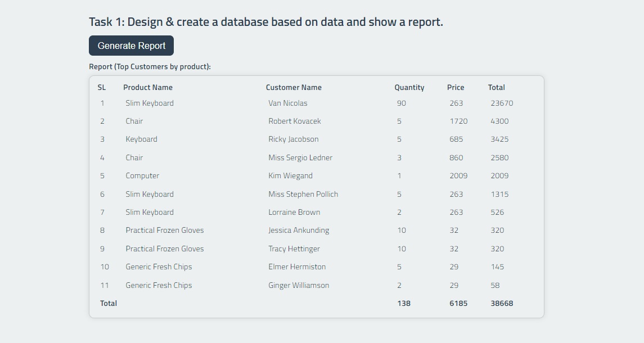
Task: Select the Customer Name column header
Action: click(294, 87)
